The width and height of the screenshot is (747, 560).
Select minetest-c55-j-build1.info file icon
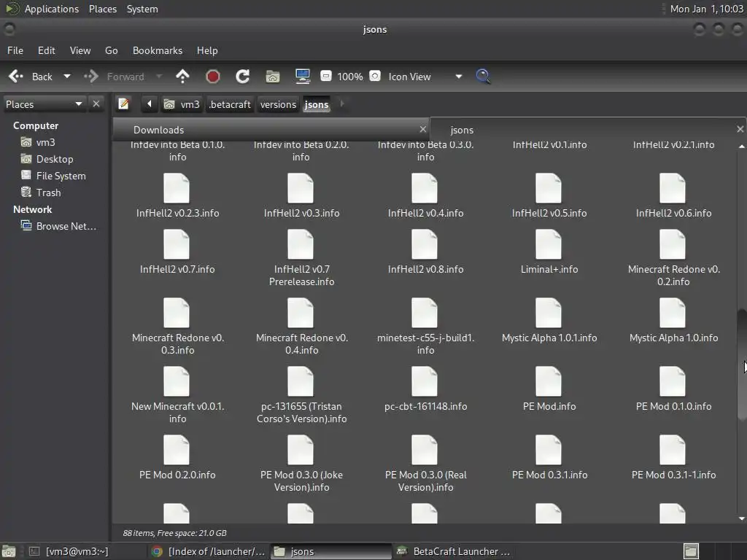(425, 314)
